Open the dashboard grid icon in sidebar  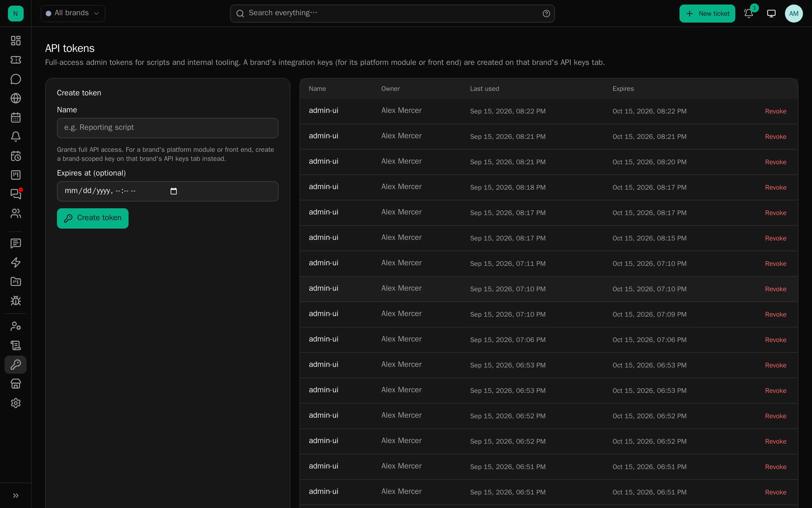pyautogui.click(x=16, y=41)
